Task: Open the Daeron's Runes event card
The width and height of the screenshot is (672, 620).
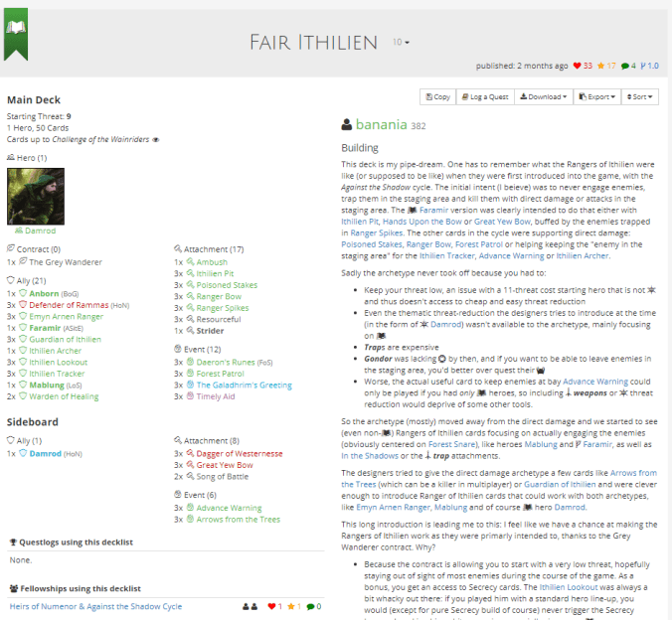Action: (x=226, y=362)
